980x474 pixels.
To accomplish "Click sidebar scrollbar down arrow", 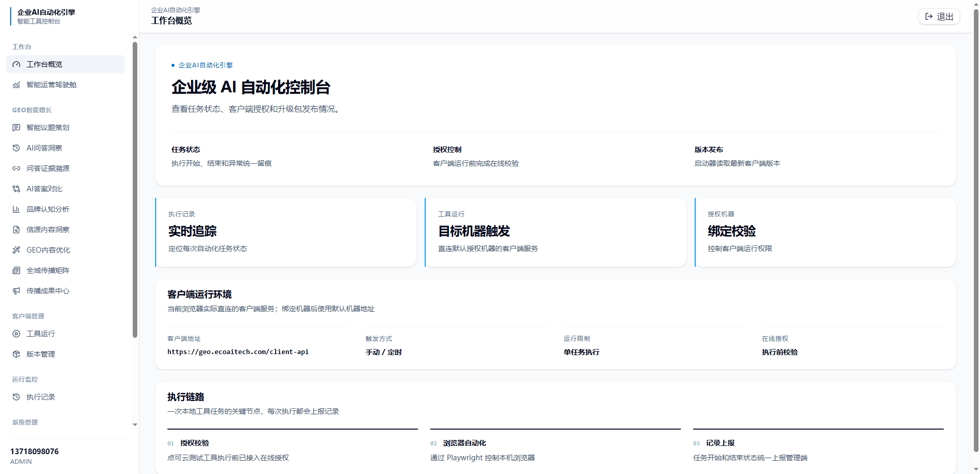I will pyautogui.click(x=135, y=425).
